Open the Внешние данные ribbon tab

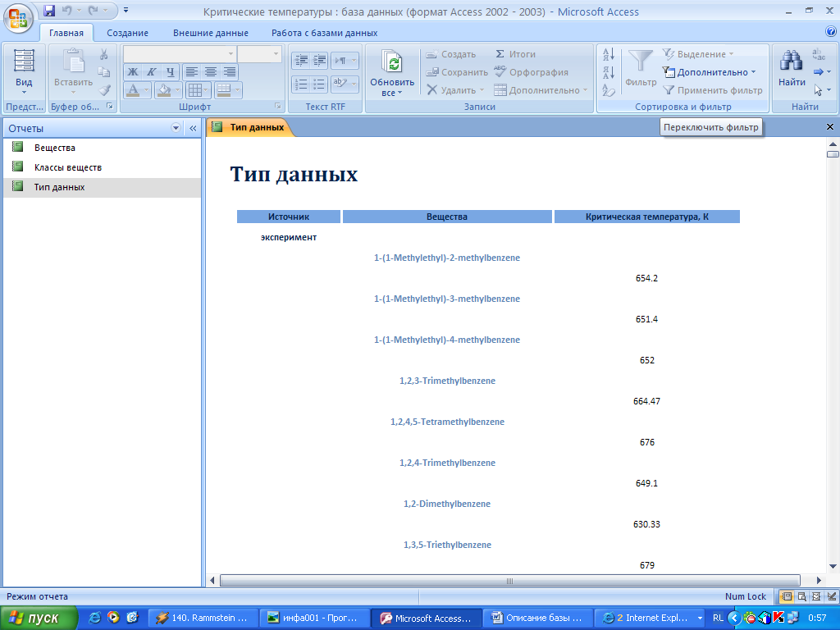(211, 33)
